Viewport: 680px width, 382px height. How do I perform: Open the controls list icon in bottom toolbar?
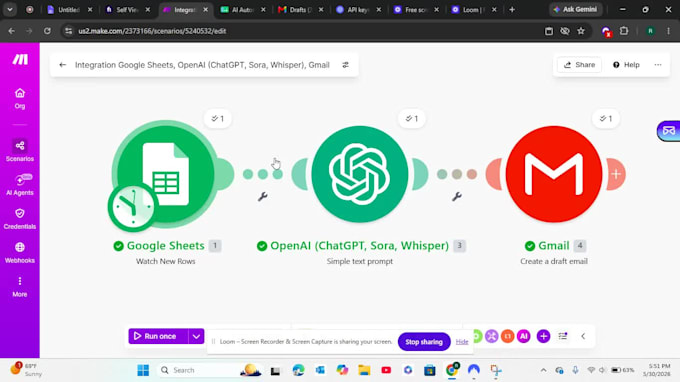click(562, 336)
